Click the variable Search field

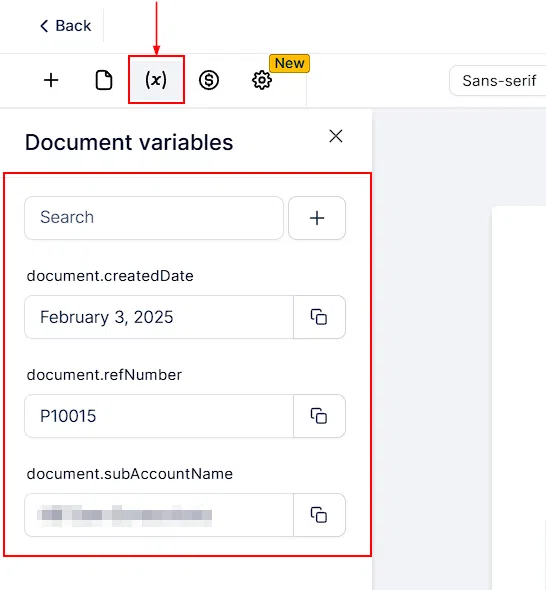pos(154,218)
